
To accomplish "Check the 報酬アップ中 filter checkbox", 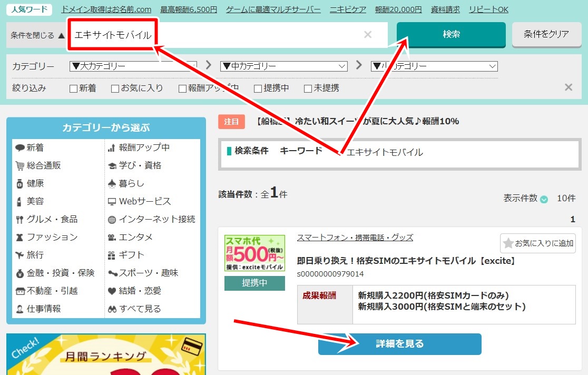I will tap(183, 88).
